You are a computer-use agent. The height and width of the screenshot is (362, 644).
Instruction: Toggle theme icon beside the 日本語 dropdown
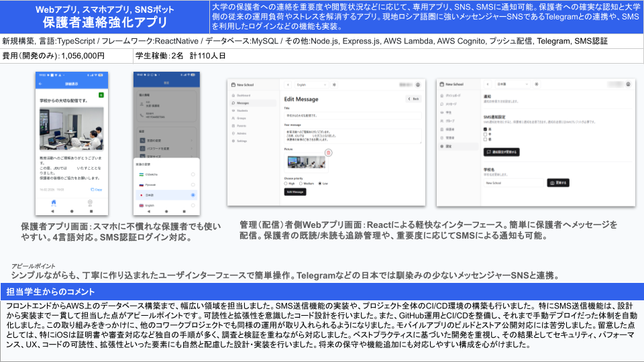(x=537, y=84)
